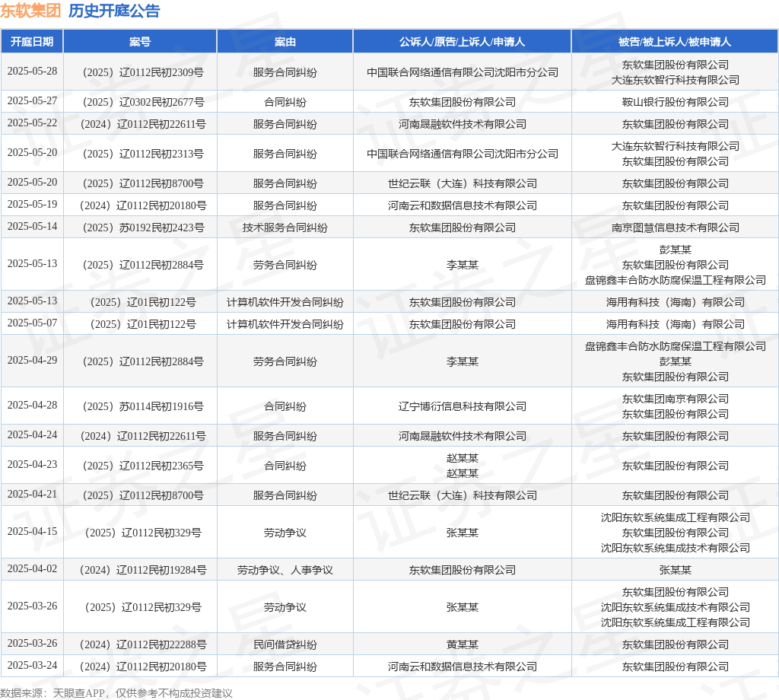The height and width of the screenshot is (700, 779).
Task: Select the date cell 2025-05-27
Action: 32,101
